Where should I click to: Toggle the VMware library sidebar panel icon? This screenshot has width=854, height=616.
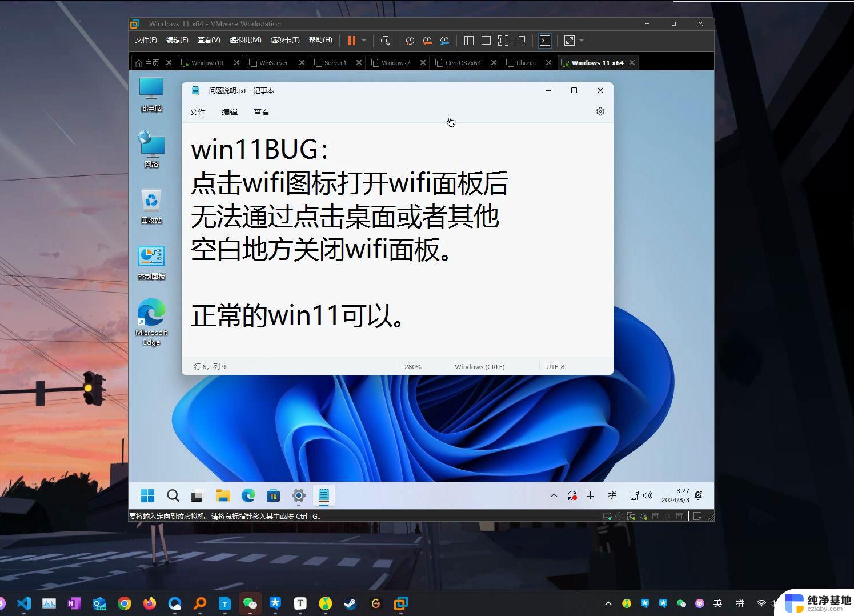coord(469,41)
